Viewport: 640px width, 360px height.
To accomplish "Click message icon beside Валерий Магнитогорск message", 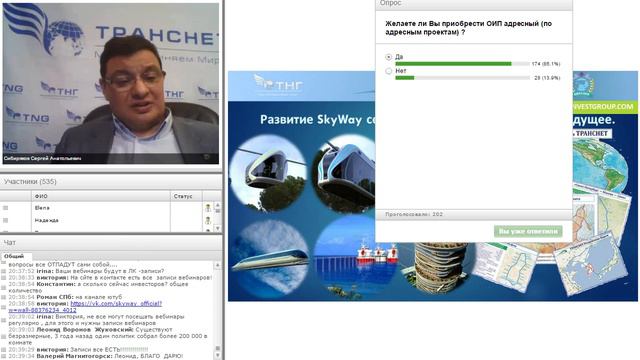I will click(x=4, y=356).
